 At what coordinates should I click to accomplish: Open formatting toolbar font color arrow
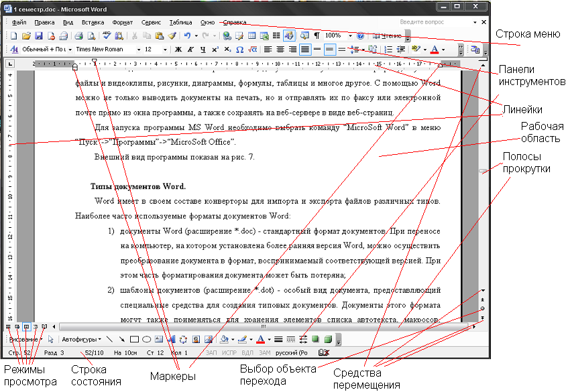coord(443,50)
